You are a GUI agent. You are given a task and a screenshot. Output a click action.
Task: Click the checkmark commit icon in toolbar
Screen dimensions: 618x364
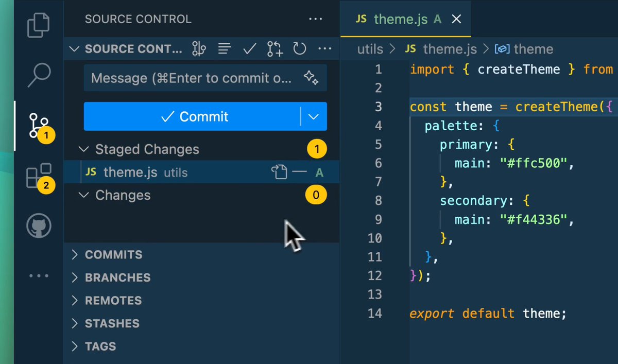click(250, 49)
